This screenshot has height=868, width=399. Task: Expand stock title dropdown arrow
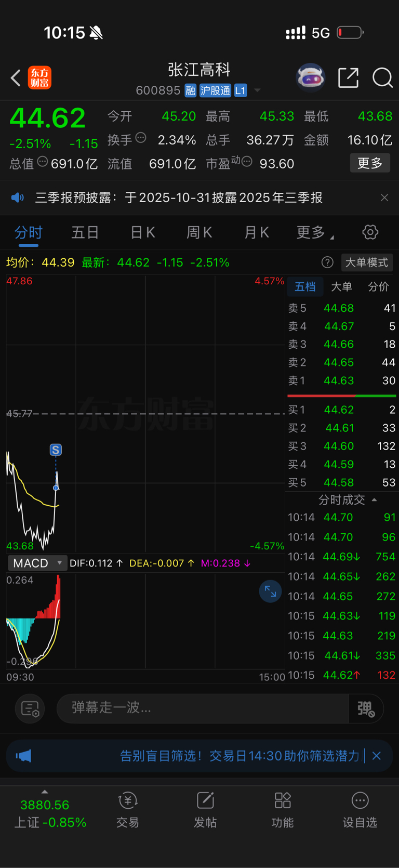257,91
